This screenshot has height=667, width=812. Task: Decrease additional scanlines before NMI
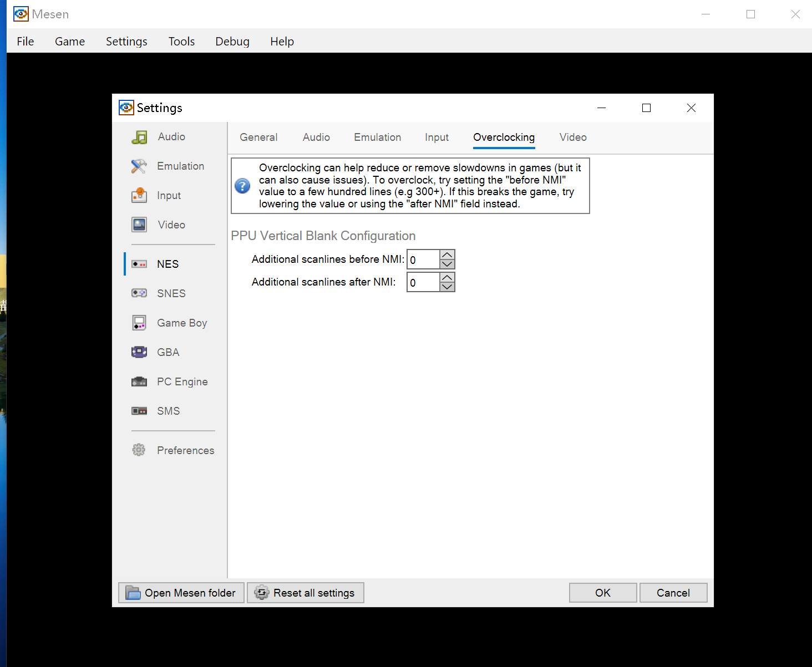[x=447, y=264]
